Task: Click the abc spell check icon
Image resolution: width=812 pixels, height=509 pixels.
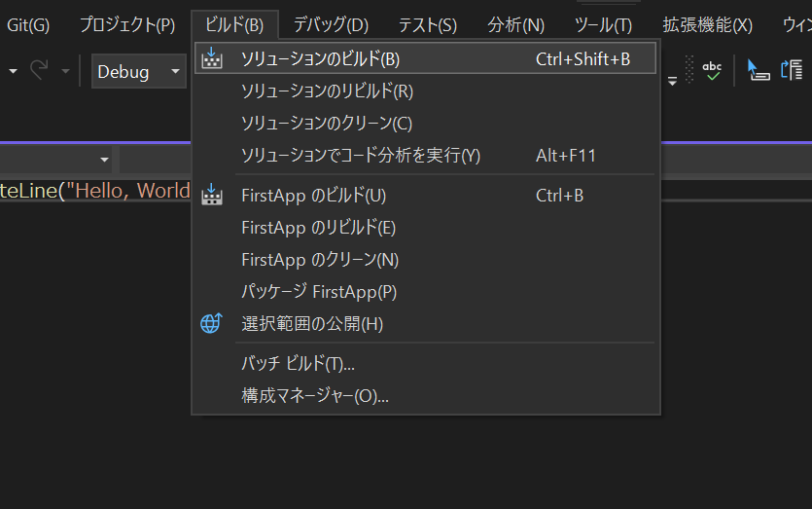Action: click(x=712, y=70)
